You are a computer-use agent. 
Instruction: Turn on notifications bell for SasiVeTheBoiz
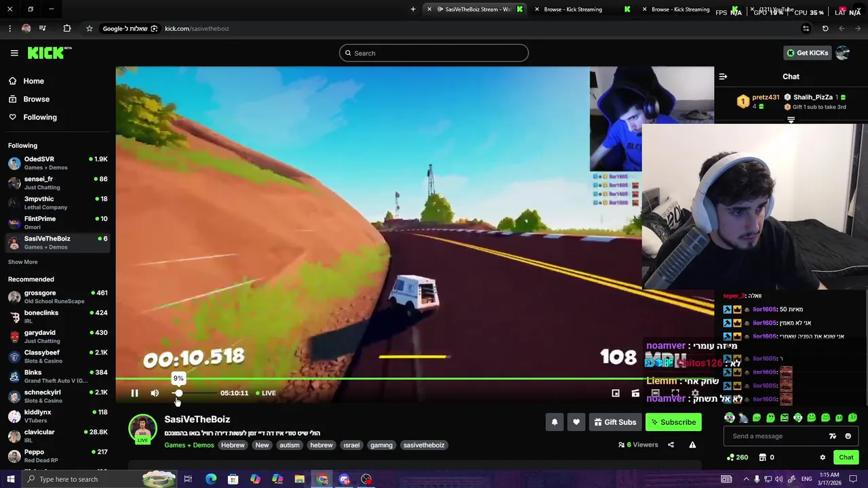tap(554, 422)
